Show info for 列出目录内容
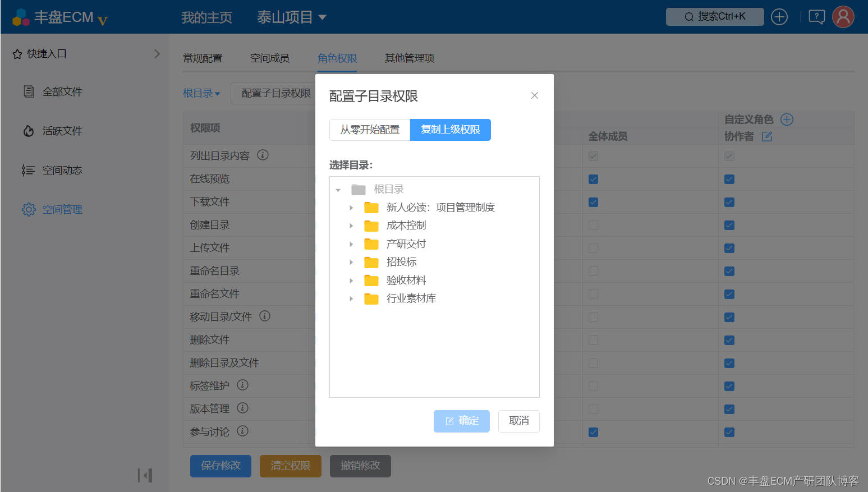 point(263,155)
